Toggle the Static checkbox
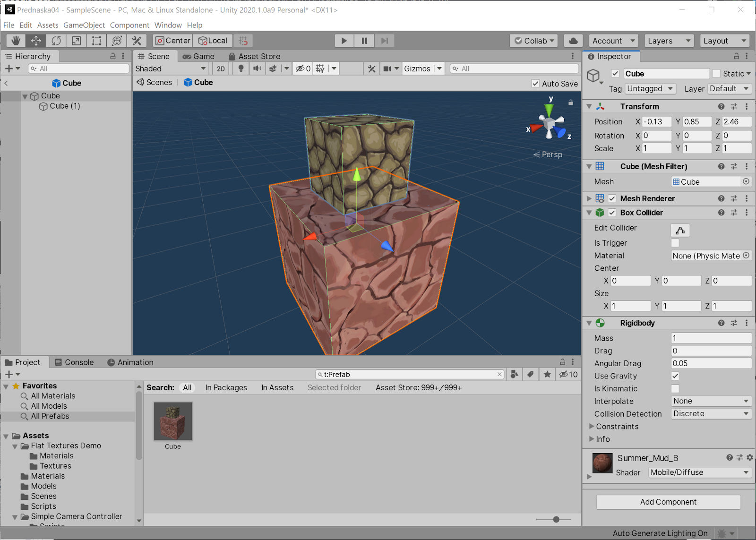This screenshot has height=540, width=756. pyautogui.click(x=716, y=74)
